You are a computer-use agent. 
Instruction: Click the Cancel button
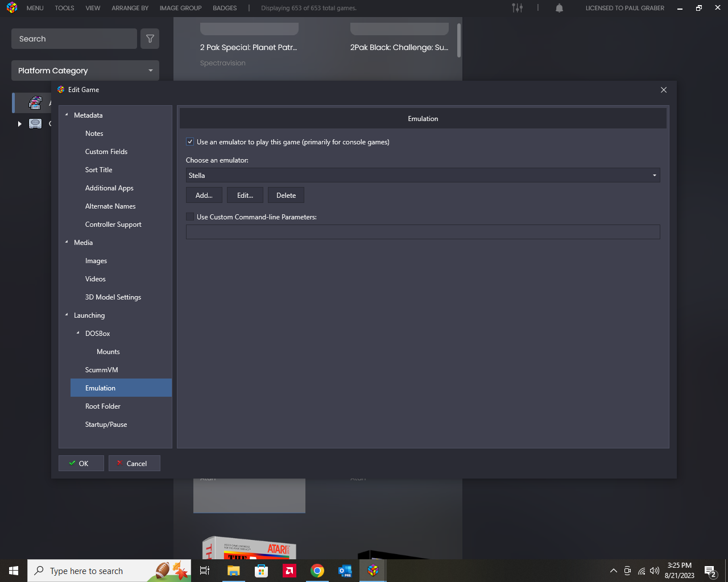pos(134,463)
